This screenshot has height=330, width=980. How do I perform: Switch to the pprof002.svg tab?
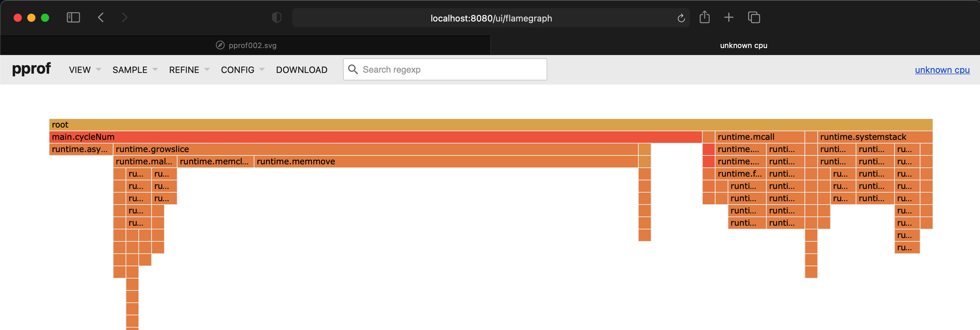pyautogui.click(x=246, y=45)
